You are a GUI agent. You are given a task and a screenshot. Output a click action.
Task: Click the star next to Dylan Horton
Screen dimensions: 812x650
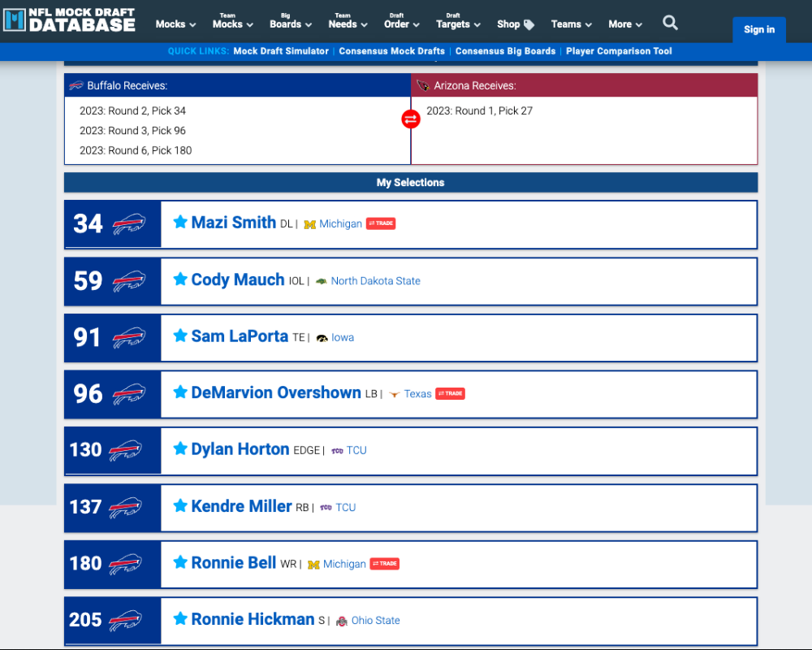pyautogui.click(x=180, y=448)
